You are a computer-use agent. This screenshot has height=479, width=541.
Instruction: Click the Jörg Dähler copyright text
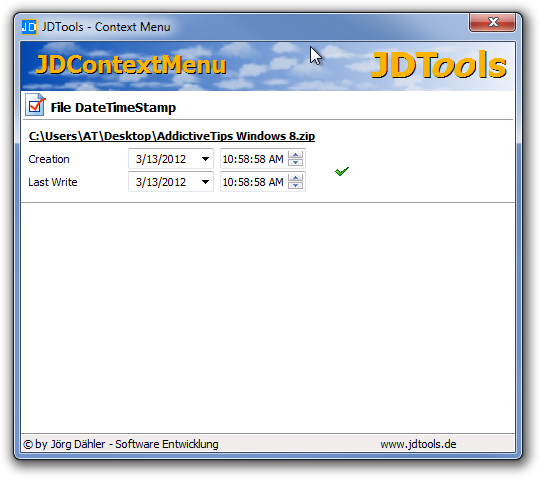121,444
